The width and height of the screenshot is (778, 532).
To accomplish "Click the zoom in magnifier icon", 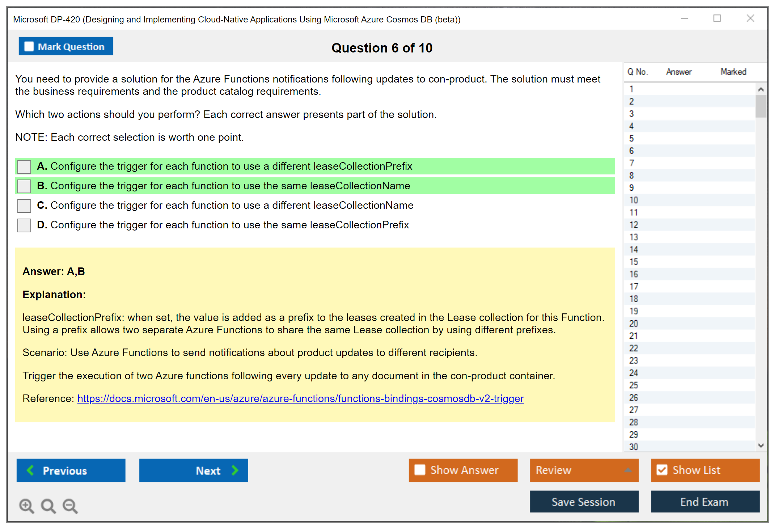I will (x=26, y=506).
